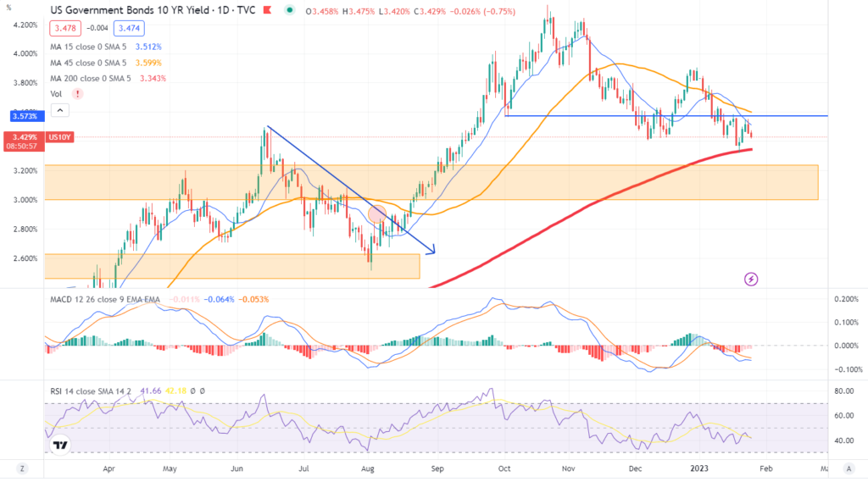Click the TradingView logo in RSI pane
868x482 pixels.
[60, 445]
